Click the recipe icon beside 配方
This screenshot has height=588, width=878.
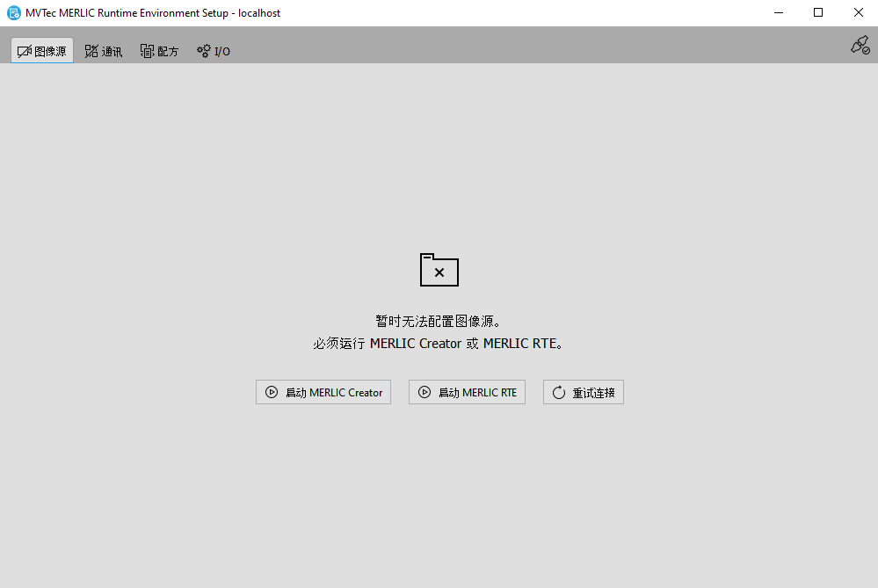(x=147, y=51)
